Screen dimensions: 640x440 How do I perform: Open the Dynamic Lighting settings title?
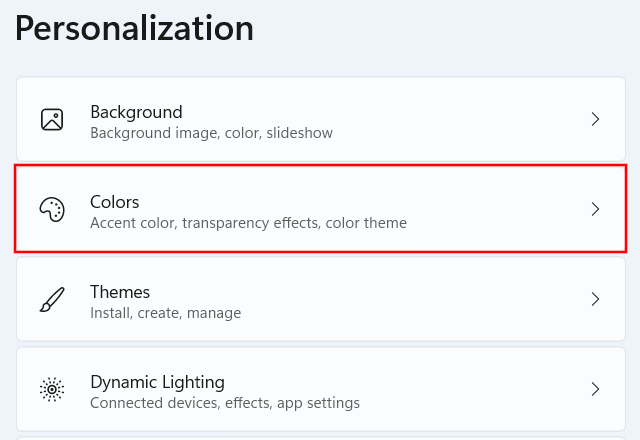(157, 382)
